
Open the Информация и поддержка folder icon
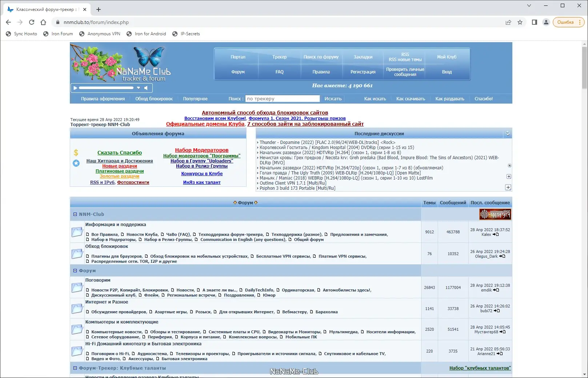coord(77,232)
